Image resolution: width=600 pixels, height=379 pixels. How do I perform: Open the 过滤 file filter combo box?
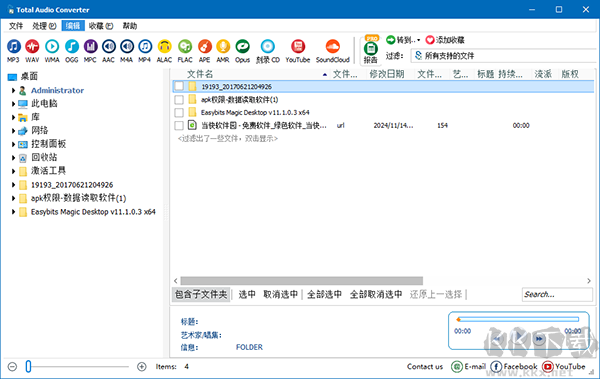coord(503,56)
